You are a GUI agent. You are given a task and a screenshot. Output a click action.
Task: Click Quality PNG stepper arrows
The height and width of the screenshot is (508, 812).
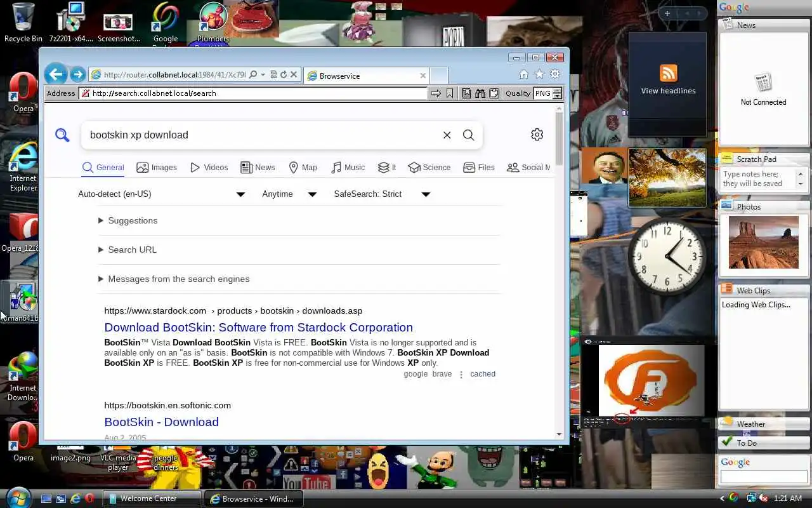(557, 93)
